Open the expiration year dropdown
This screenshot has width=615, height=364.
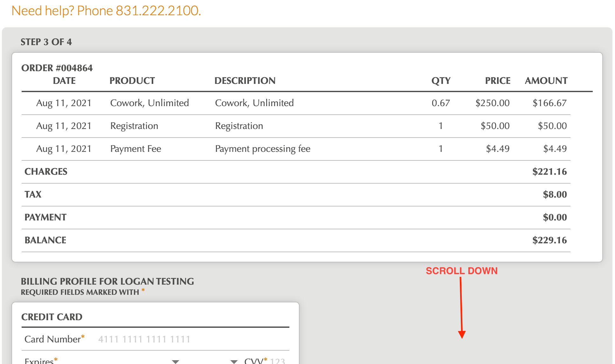(x=234, y=361)
